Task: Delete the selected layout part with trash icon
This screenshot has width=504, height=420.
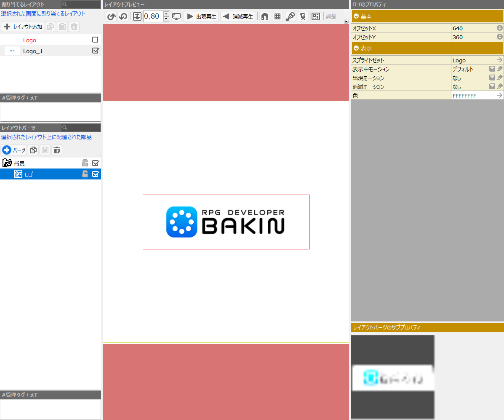Action: 57,150
